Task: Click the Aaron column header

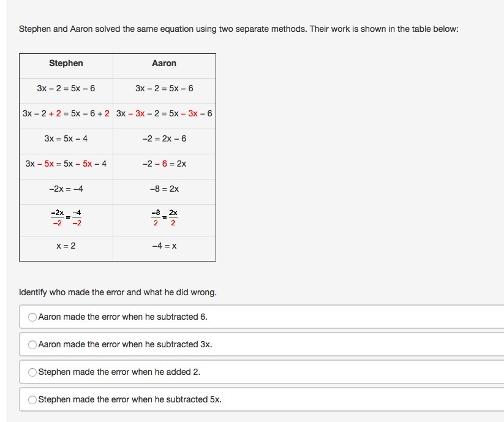Action: click(x=164, y=63)
